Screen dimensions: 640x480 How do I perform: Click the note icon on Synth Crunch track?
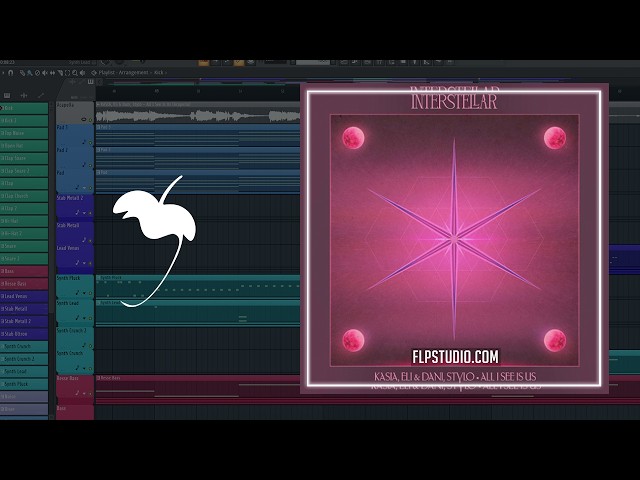[x=78, y=368]
